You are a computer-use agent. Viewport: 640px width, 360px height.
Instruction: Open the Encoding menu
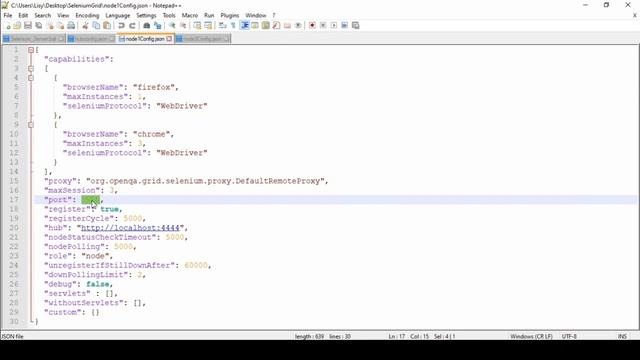(87, 15)
